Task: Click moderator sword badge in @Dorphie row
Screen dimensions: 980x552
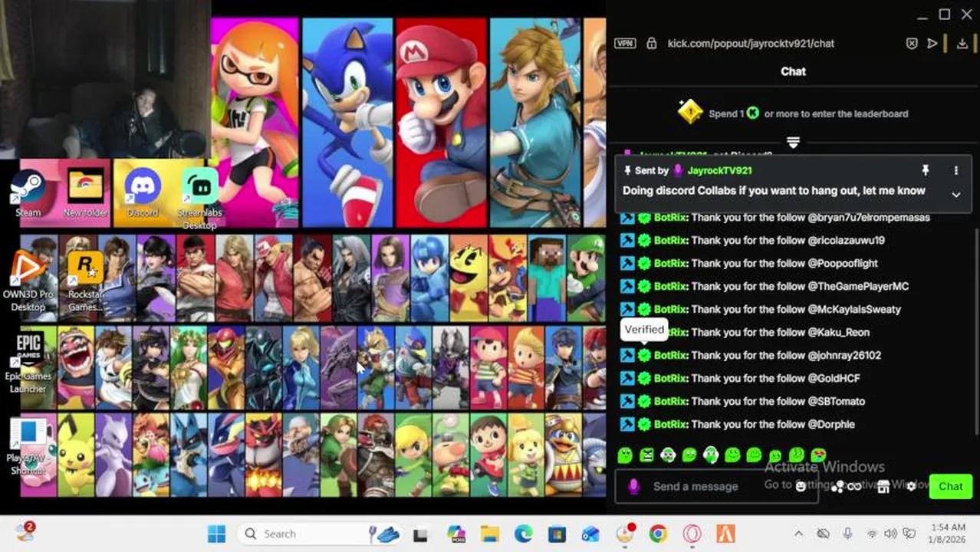Action: click(627, 424)
